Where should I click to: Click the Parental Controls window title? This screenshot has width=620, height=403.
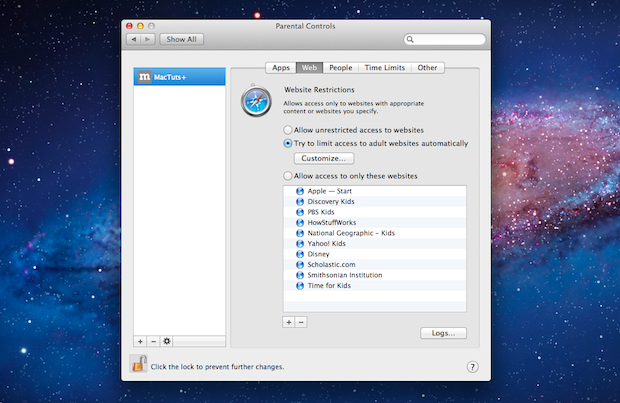tap(305, 26)
